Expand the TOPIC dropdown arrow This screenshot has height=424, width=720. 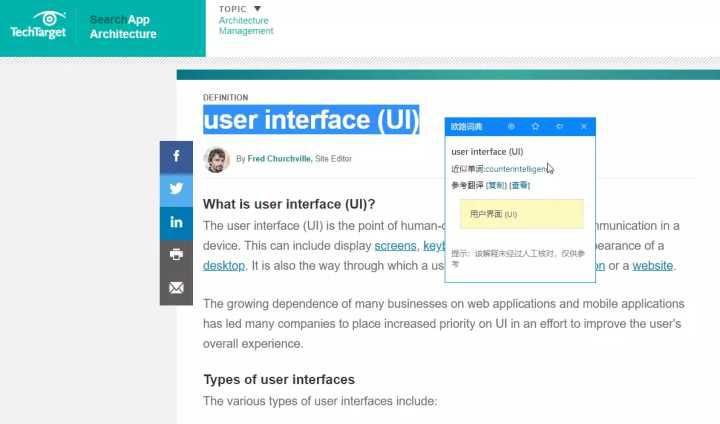point(257,9)
